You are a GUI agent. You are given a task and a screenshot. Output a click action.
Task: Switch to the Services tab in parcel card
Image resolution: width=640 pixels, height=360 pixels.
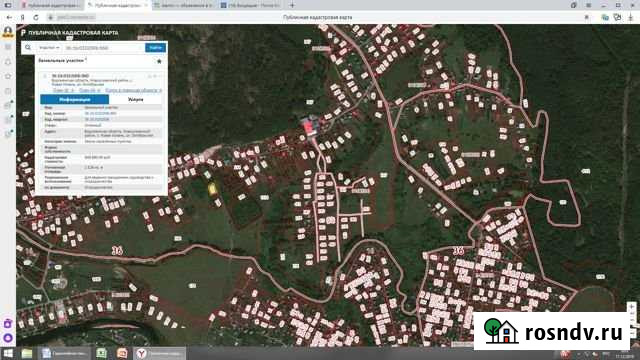[136, 99]
